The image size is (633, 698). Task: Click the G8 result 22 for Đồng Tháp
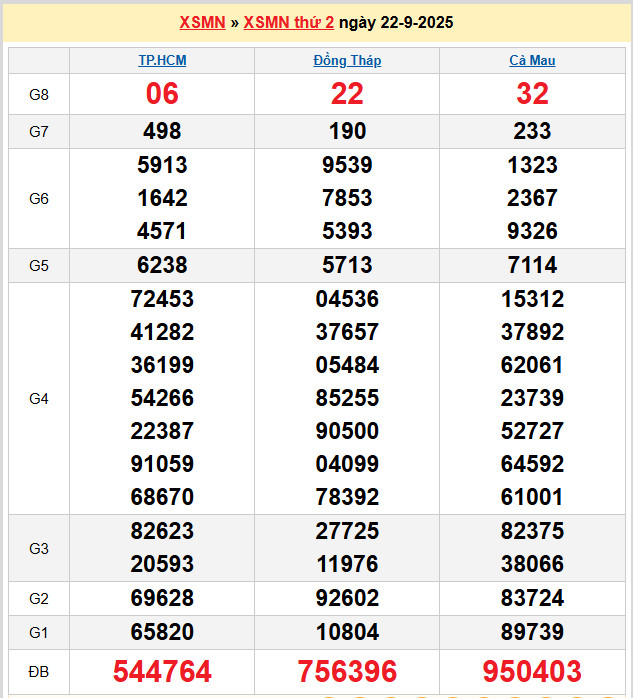pyautogui.click(x=347, y=94)
